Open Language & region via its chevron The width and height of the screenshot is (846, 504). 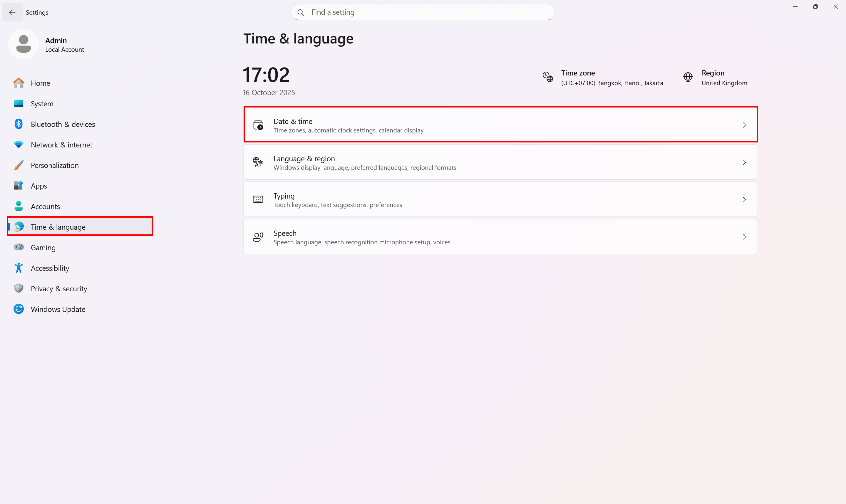click(744, 162)
